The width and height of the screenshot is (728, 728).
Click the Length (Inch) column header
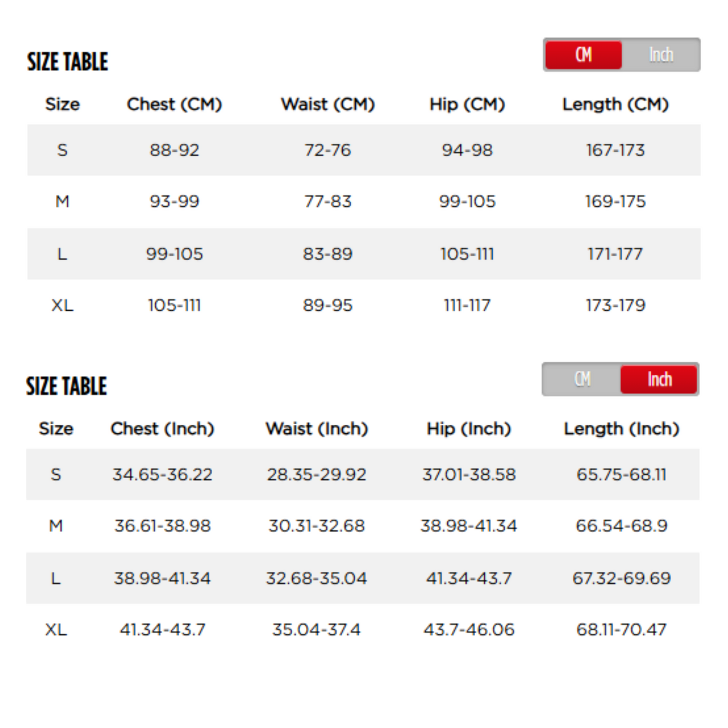tap(621, 429)
